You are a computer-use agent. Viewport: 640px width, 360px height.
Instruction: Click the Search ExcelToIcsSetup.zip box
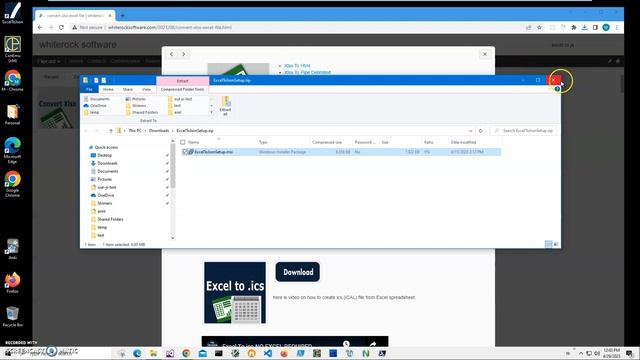(524, 131)
